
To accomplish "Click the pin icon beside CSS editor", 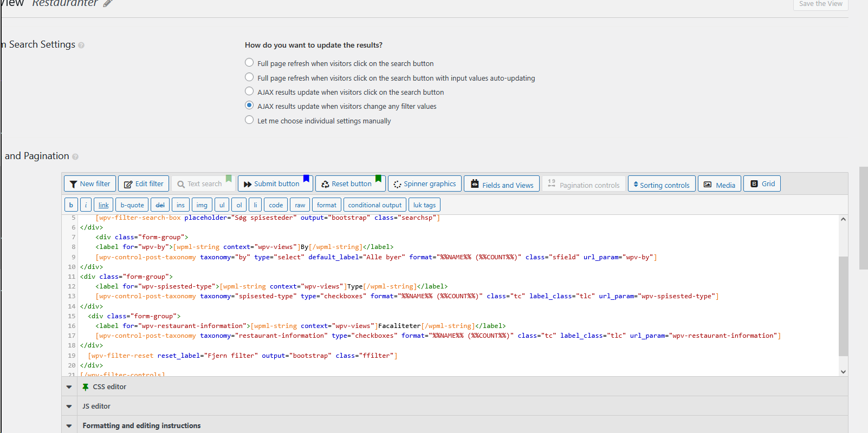I will pyautogui.click(x=86, y=387).
